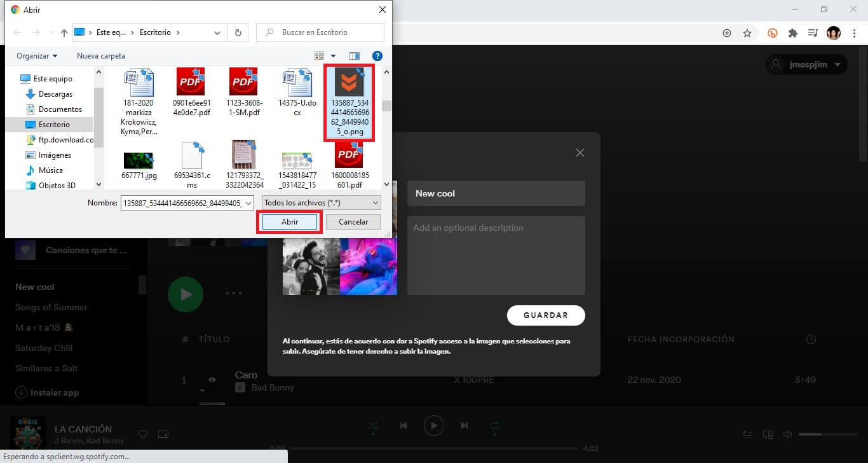Expand the view options arrow in file dialog

(x=334, y=56)
